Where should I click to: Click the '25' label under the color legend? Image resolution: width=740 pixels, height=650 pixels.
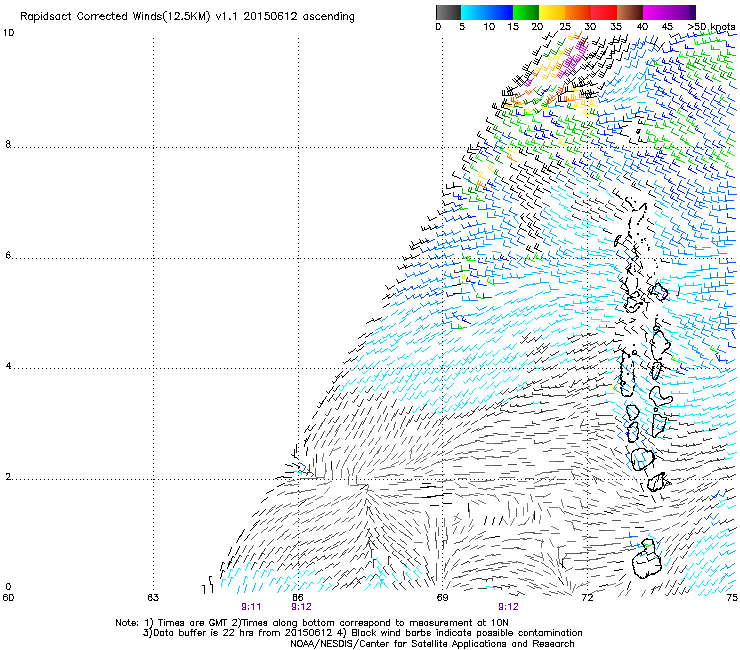point(565,27)
